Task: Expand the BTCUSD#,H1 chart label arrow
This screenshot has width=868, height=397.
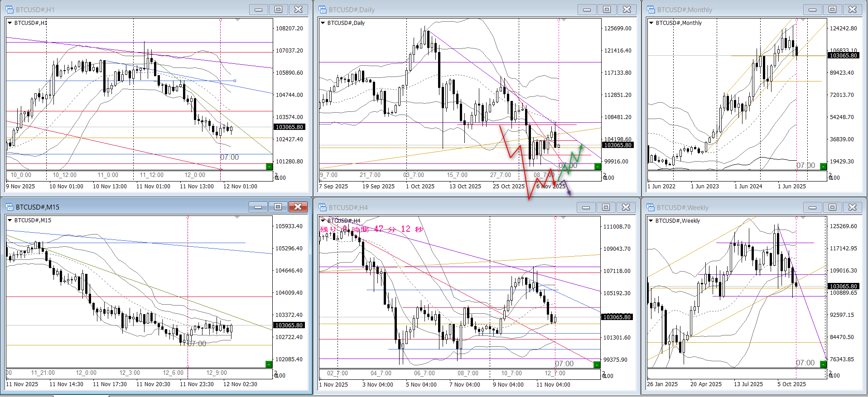Action: pos(10,23)
